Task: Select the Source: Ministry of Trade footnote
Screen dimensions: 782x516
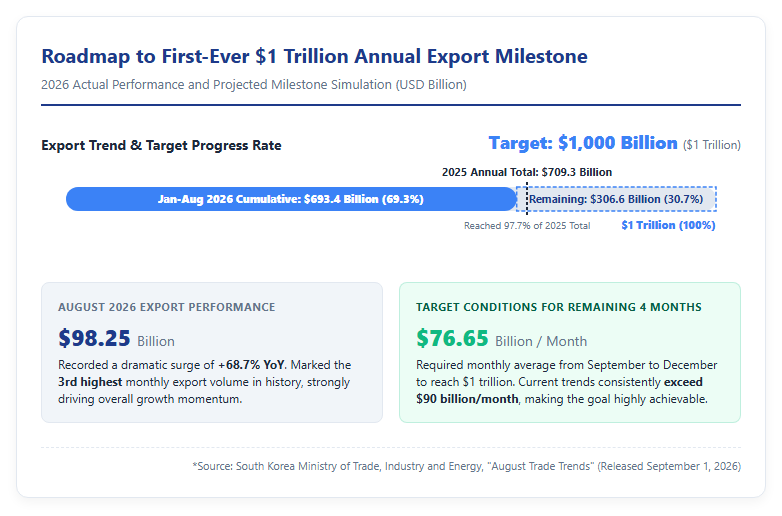Action: point(466,466)
